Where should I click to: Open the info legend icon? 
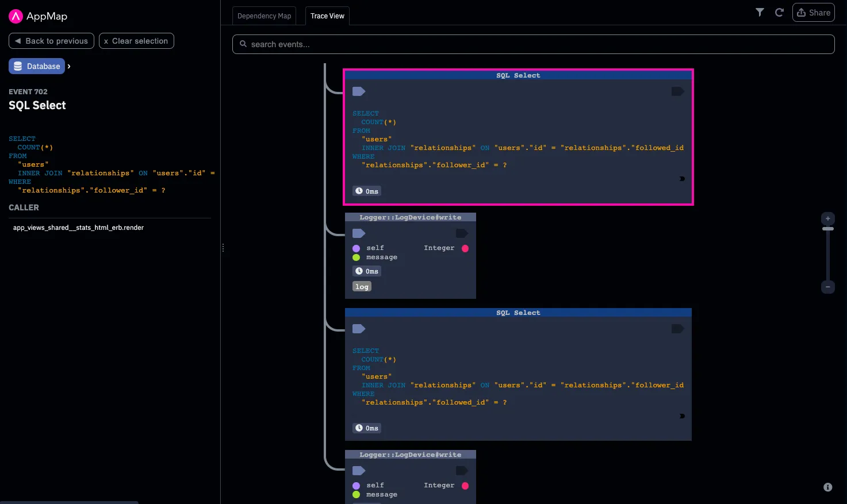828,487
